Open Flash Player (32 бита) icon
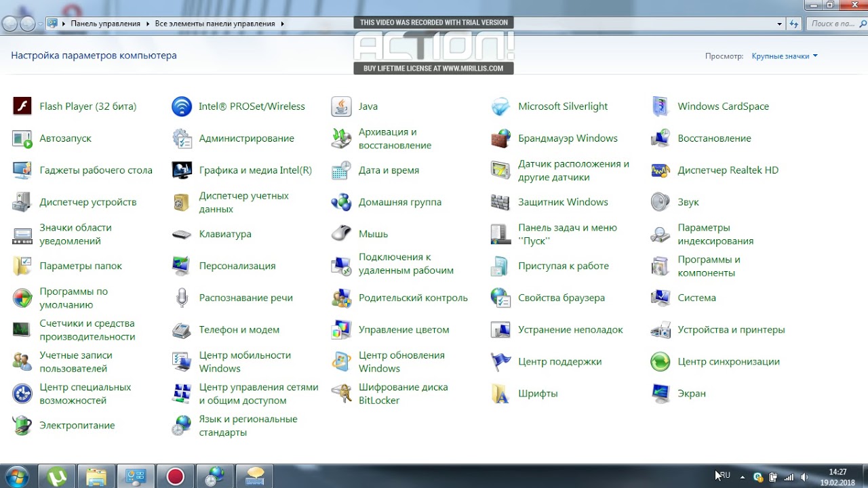868x488 pixels. click(x=22, y=106)
